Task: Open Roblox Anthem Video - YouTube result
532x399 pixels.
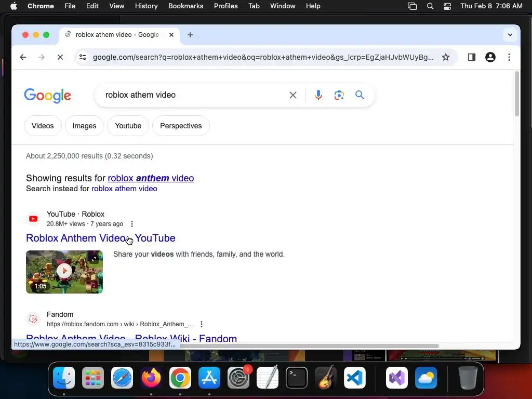Action: click(x=101, y=238)
